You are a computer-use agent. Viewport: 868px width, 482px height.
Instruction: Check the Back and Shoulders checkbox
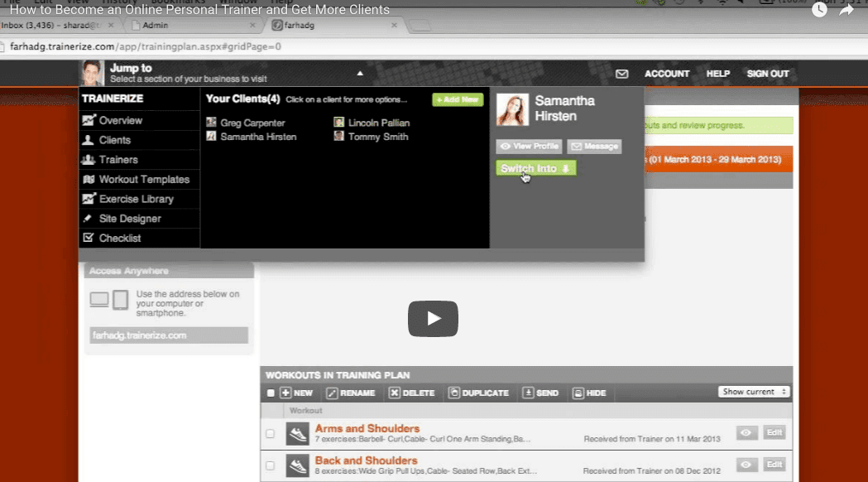click(270, 466)
